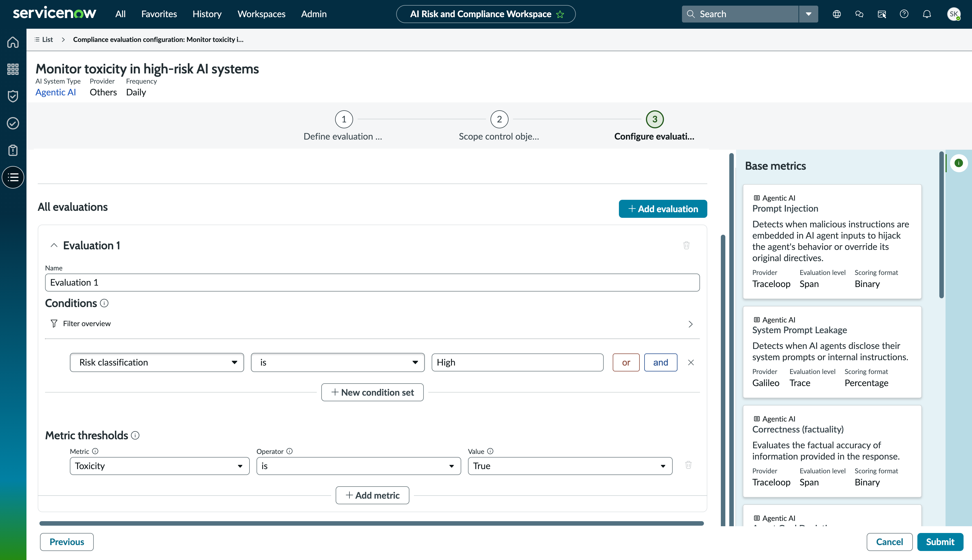
Task: Open the Value True dropdown
Action: pyautogui.click(x=570, y=466)
